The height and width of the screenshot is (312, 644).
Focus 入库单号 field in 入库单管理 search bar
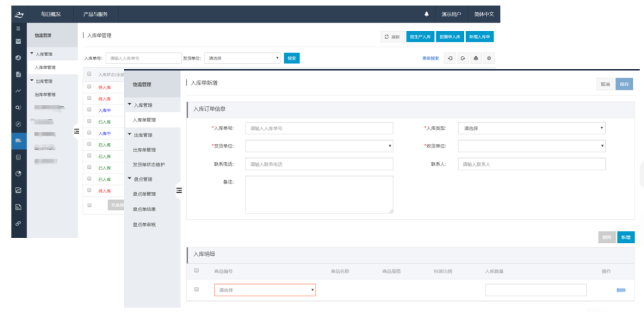tap(143, 58)
